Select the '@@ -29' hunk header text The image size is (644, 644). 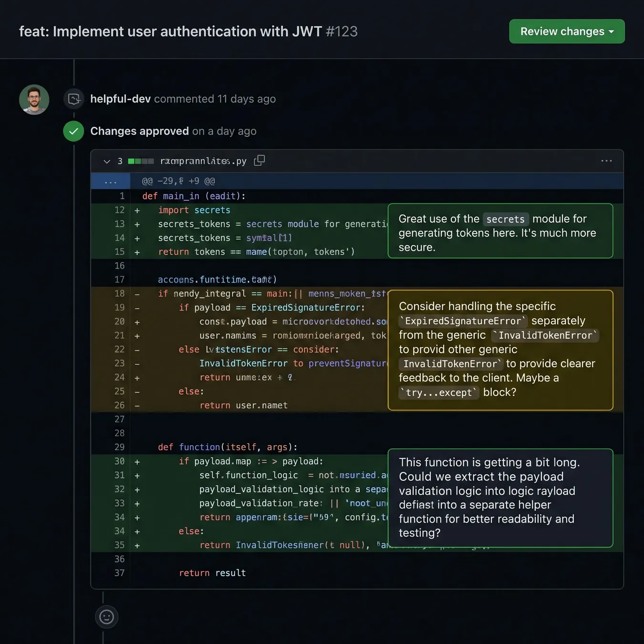[178, 181]
